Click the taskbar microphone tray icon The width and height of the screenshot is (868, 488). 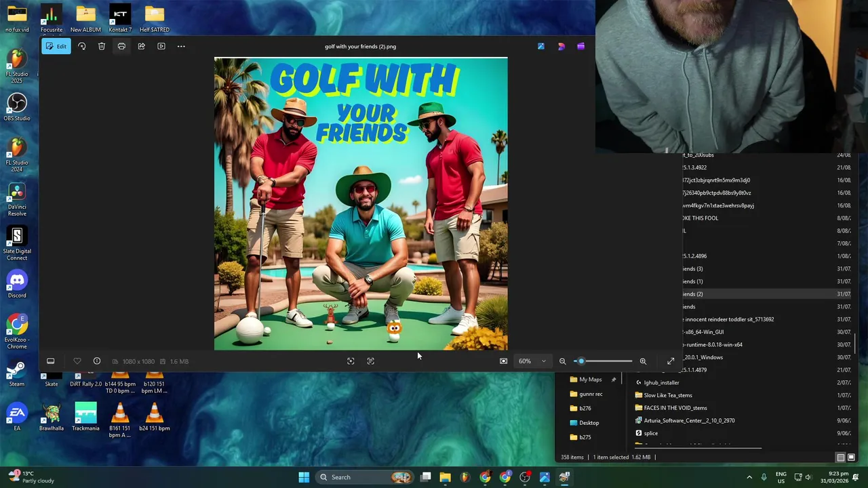[764, 477]
